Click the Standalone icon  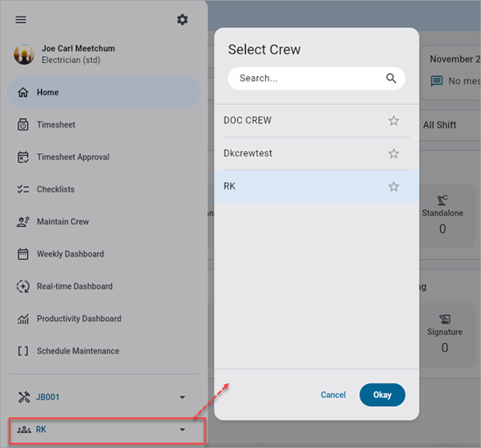(x=443, y=200)
